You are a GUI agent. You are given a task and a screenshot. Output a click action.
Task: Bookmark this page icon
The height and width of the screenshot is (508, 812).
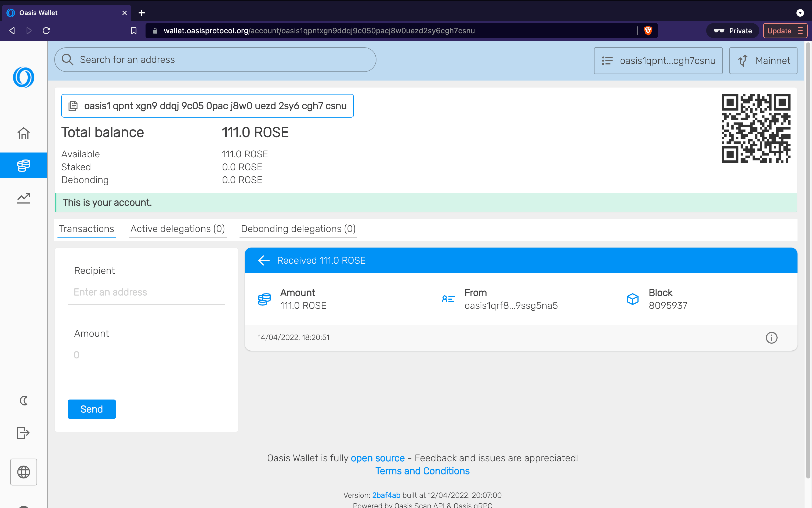(x=134, y=31)
